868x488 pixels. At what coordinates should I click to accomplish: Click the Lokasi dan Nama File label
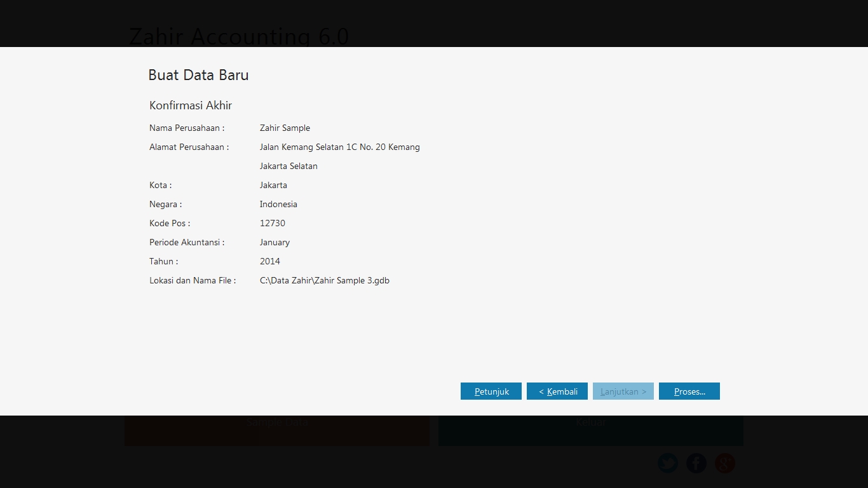click(193, 280)
